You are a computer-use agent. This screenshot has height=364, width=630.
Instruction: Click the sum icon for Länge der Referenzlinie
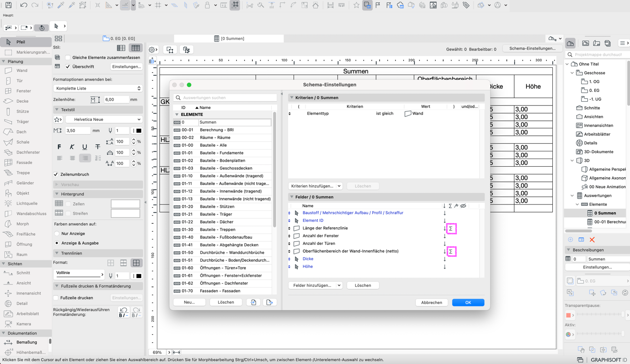451,229
